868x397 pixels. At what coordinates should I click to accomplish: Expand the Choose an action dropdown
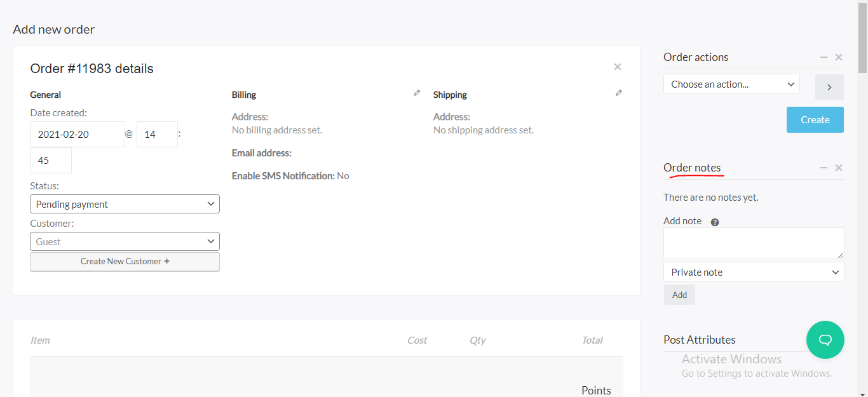click(x=731, y=84)
